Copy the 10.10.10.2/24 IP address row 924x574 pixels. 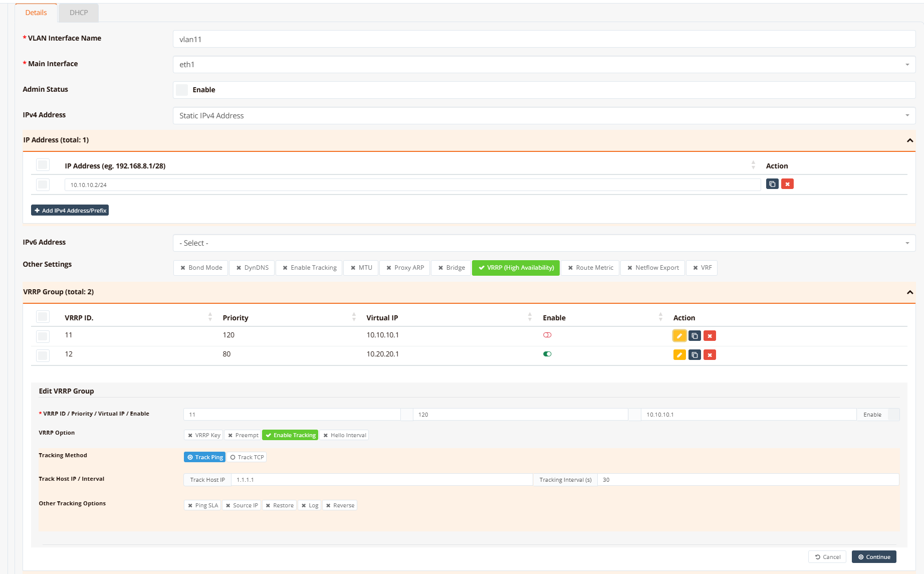772,184
